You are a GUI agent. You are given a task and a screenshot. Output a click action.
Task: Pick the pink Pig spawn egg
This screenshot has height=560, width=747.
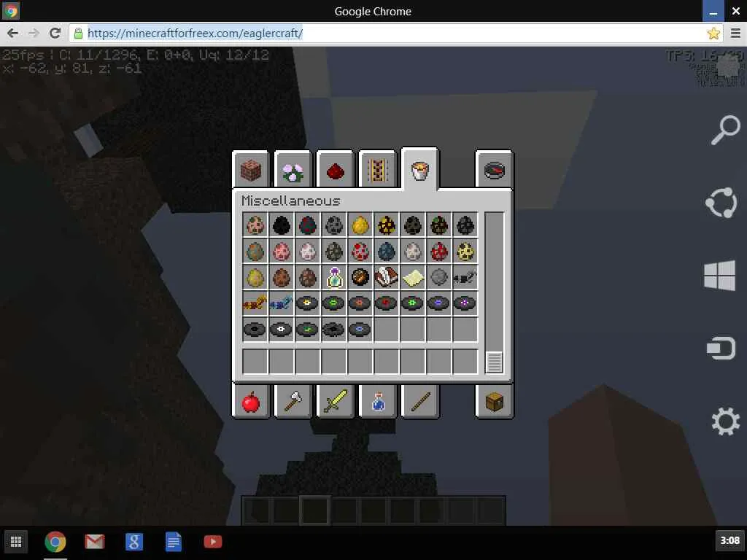coord(281,251)
